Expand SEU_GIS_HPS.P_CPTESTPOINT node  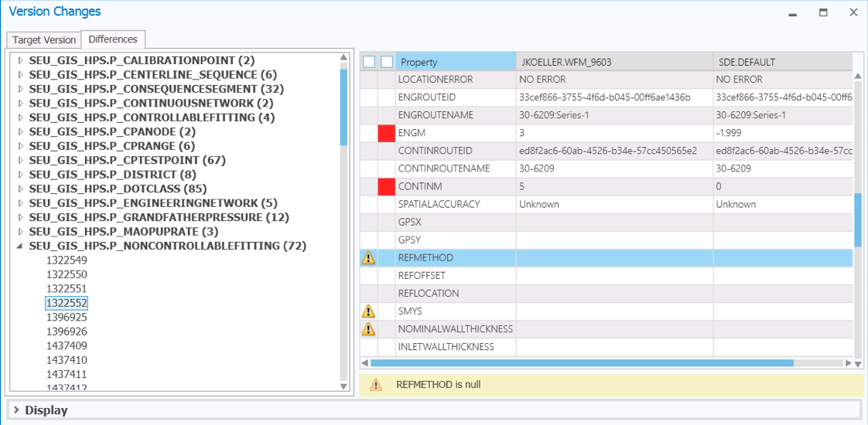click(x=21, y=160)
